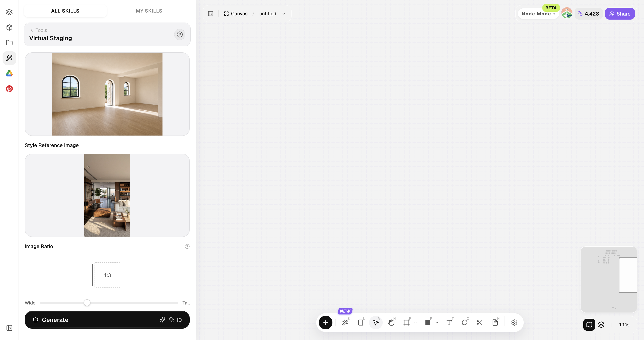This screenshot has width=644, height=340.
Task: Toggle Node Mode beta switch
Action: pyautogui.click(x=538, y=14)
